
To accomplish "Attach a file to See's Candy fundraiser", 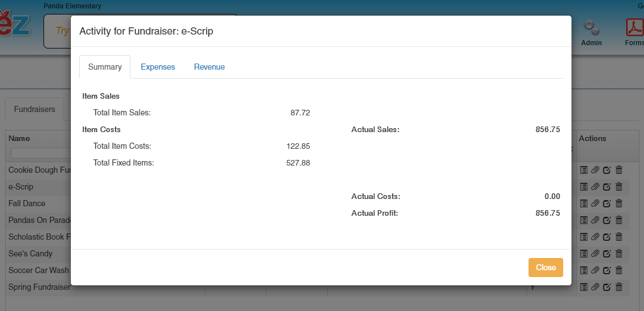I will [x=595, y=254].
